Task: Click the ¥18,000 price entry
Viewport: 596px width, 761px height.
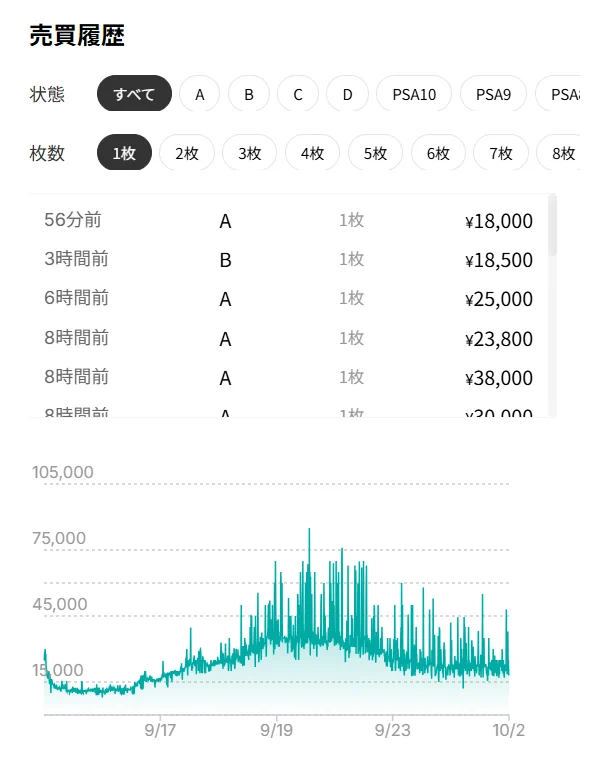Action: pyautogui.click(x=498, y=221)
